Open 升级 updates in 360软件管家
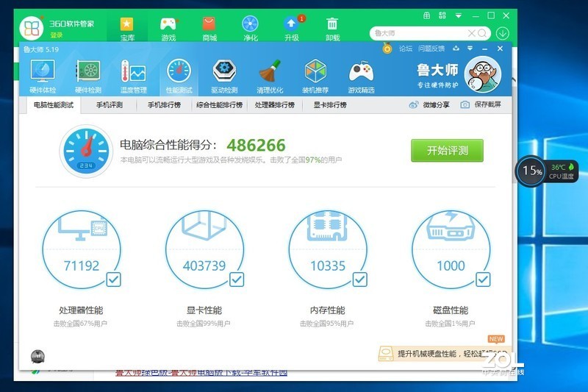This screenshot has width=588, height=392. tap(291, 29)
